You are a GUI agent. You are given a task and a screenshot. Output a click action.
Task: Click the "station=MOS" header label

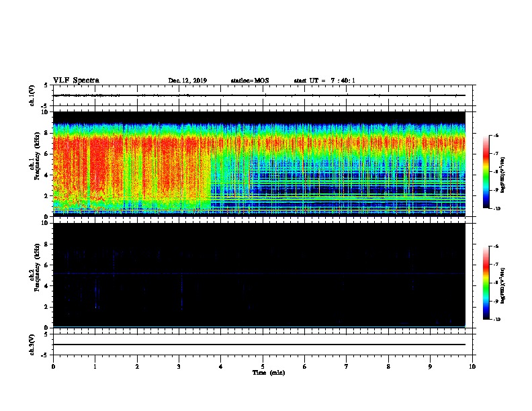click(250, 81)
